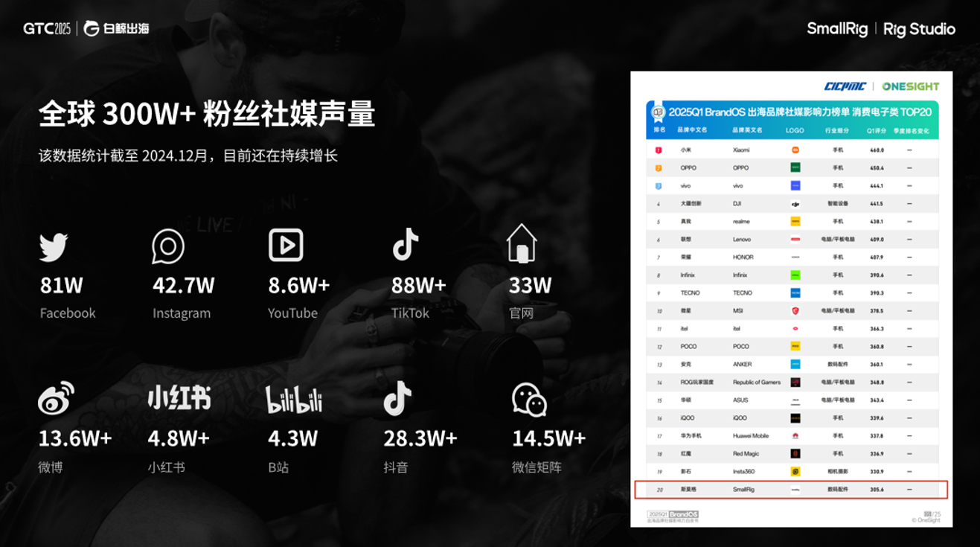Click the Rig Studio logo
Image resolution: width=980 pixels, height=547 pixels.
(x=920, y=29)
